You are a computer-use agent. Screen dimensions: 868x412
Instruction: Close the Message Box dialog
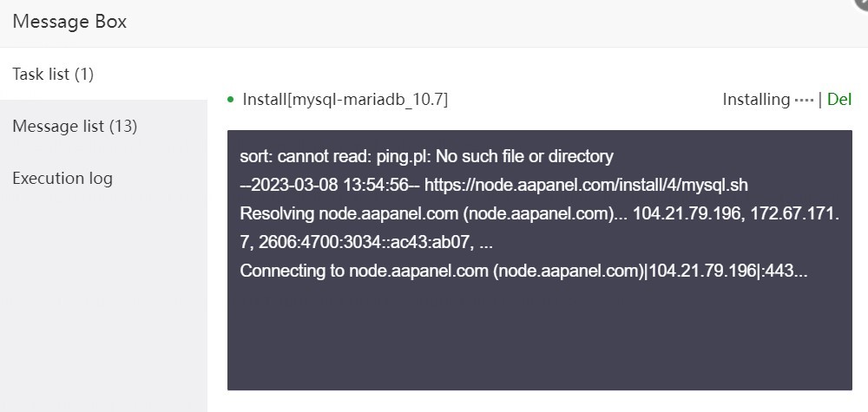[x=863, y=3]
